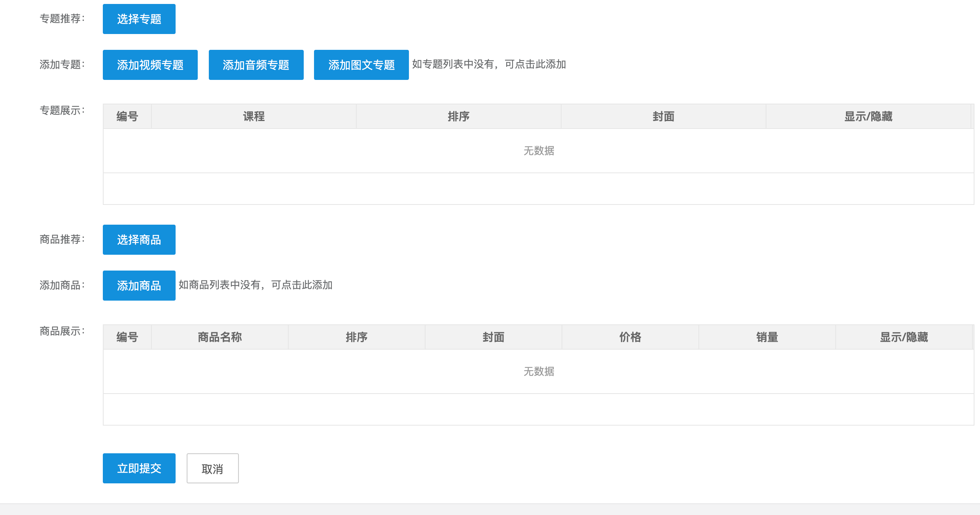
Task: Click the 商品推荐 field label
Action: coord(62,239)
